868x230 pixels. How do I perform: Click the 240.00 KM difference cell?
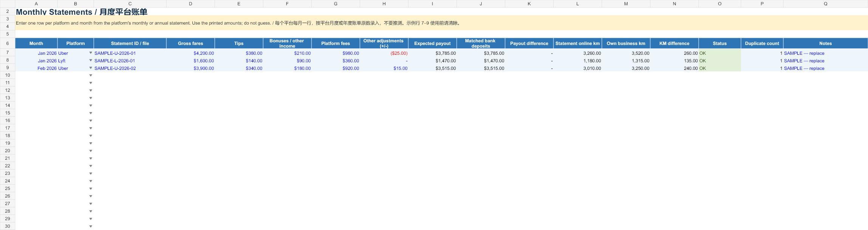pos(674,68)
